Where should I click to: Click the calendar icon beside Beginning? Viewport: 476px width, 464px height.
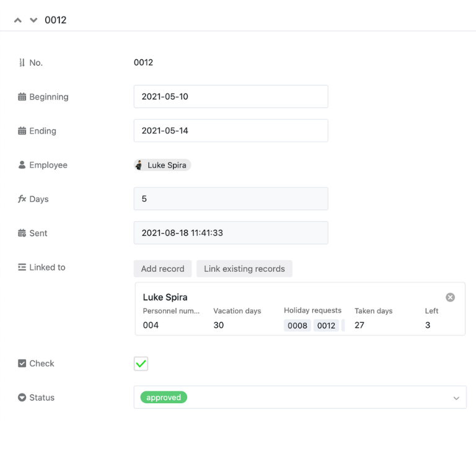click(22, 97)
